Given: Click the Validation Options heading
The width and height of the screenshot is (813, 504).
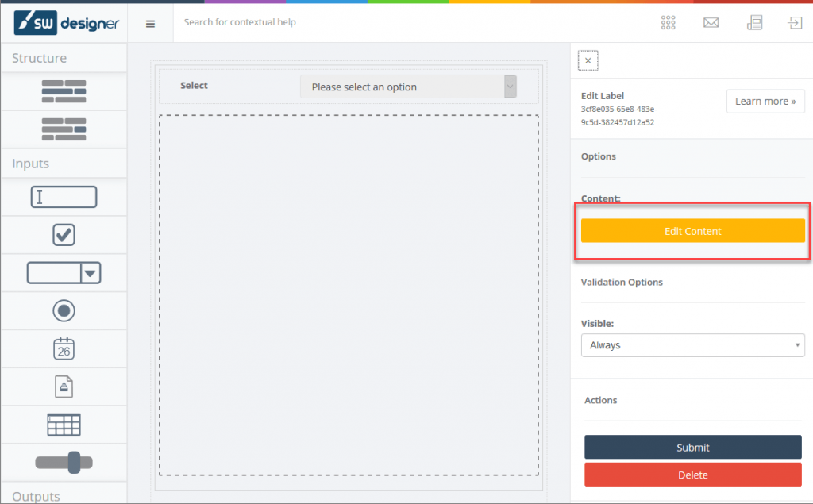Looking at the screenshot, I should (x=622, y=282).
